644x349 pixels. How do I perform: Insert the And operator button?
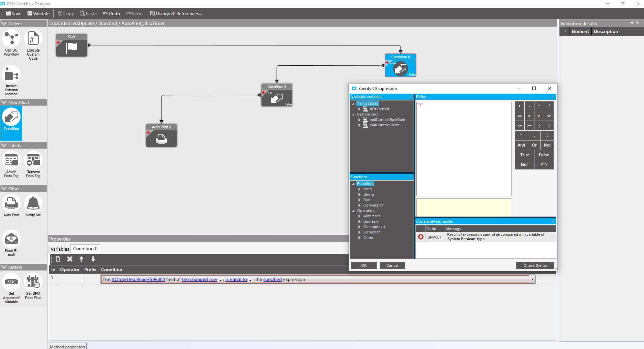click(x=521, y=145)
